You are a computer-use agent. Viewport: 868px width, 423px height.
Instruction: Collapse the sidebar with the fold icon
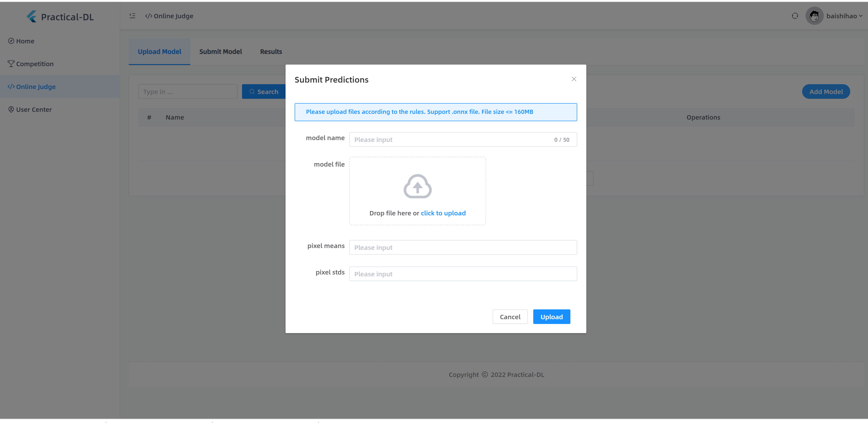132,16
